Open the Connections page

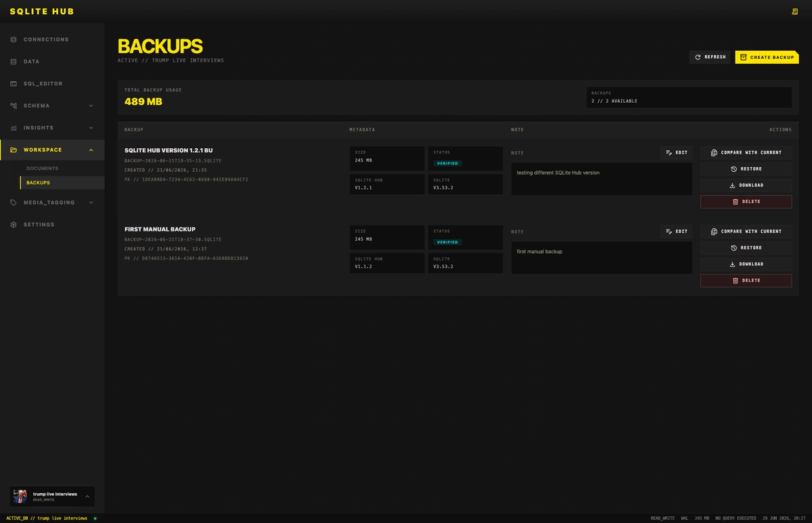(x=52, y=39)
